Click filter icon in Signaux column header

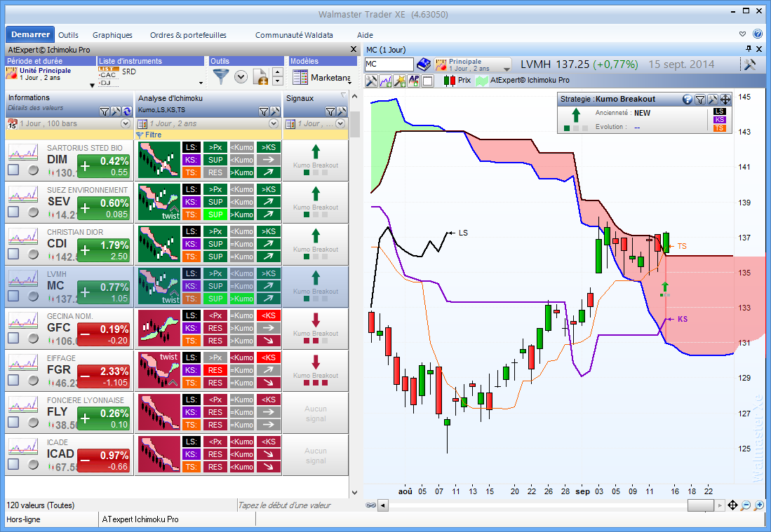[330, 111]
